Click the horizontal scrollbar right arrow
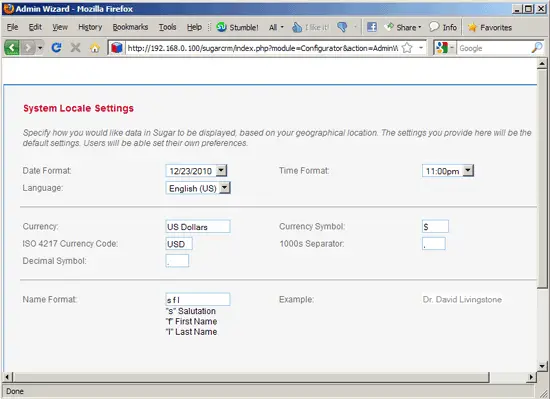The width and height of the screenshot is (550, 399). coord(531,377)
